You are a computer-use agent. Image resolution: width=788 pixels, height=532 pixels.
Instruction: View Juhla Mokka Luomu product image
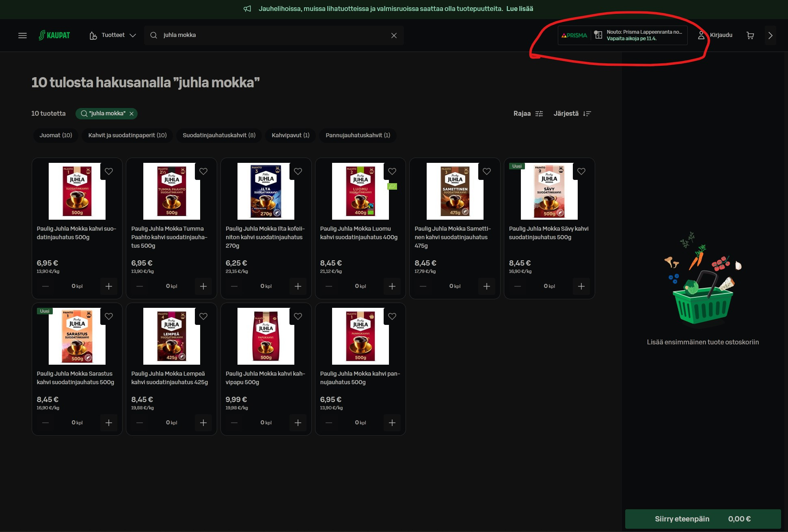click(361, 191)
